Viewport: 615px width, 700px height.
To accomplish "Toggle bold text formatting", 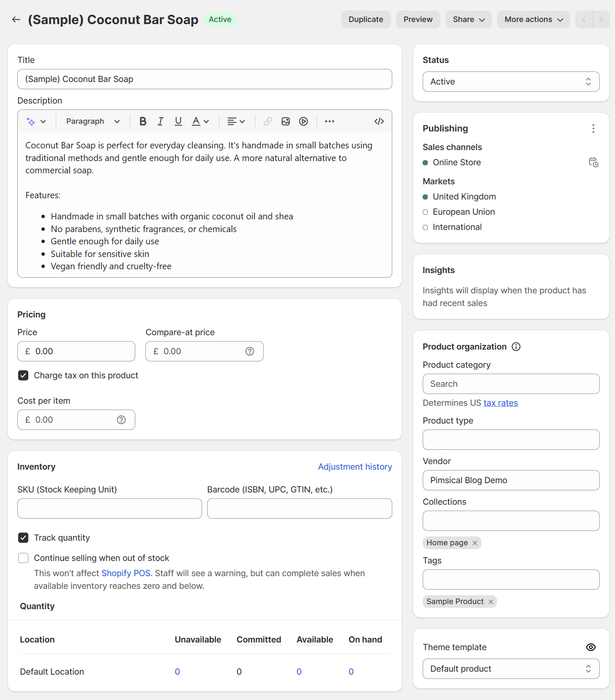I will point(143,122).
